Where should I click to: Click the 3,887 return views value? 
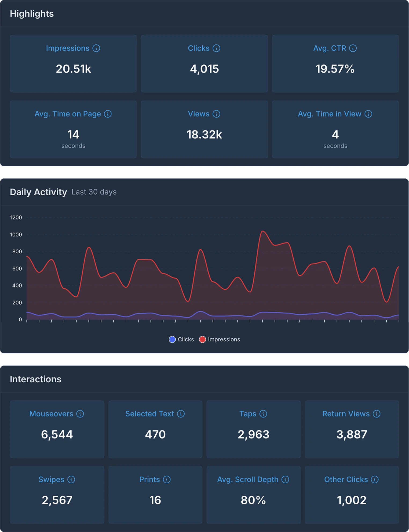pyautogui.click(x=352, y=435)
